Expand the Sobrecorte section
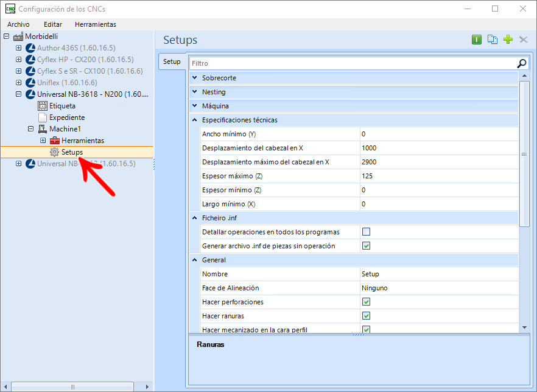537x392 pixels. point(195,78)
